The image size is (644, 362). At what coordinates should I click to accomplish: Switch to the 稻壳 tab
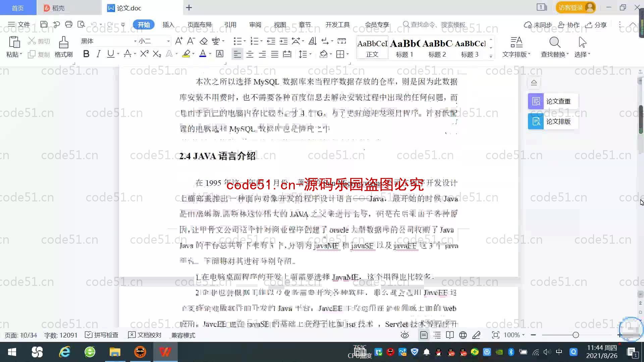(69, 8)
